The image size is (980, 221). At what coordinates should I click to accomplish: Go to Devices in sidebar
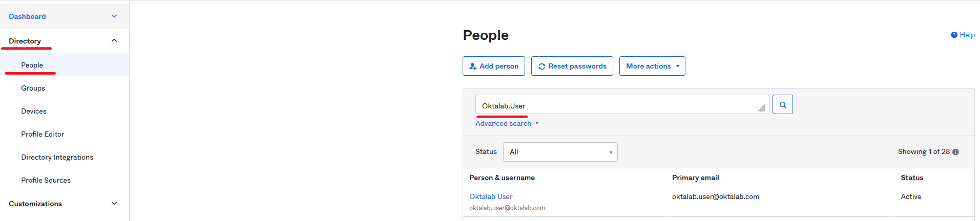click(x=33, y=111)
